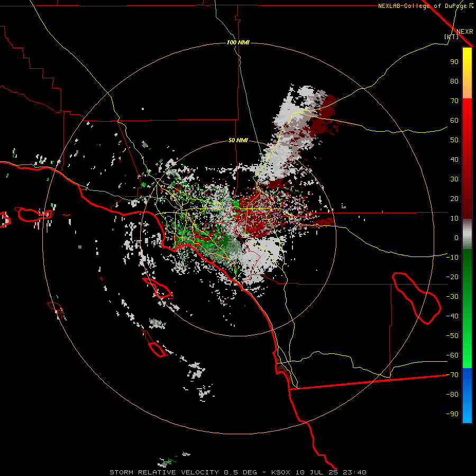Image resolution: width=476 pixels, height=476 pixels.
Task: Click the blue bottom segment of color bar
Action: [x=467, y=396]
